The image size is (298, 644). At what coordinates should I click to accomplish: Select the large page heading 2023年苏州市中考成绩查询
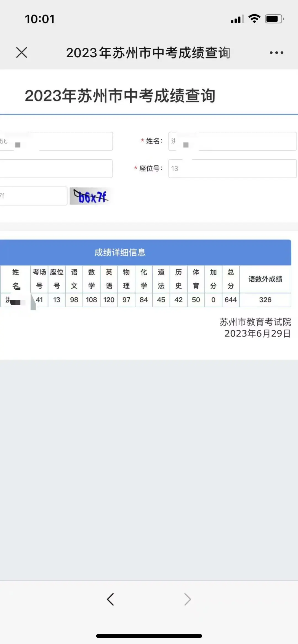[120, 96]
